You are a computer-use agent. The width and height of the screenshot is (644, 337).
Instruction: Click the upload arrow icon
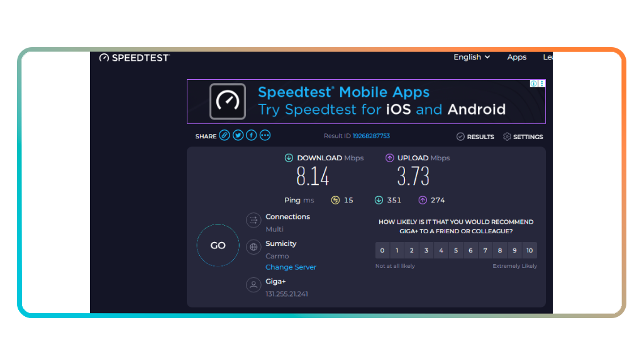(389, 158)
